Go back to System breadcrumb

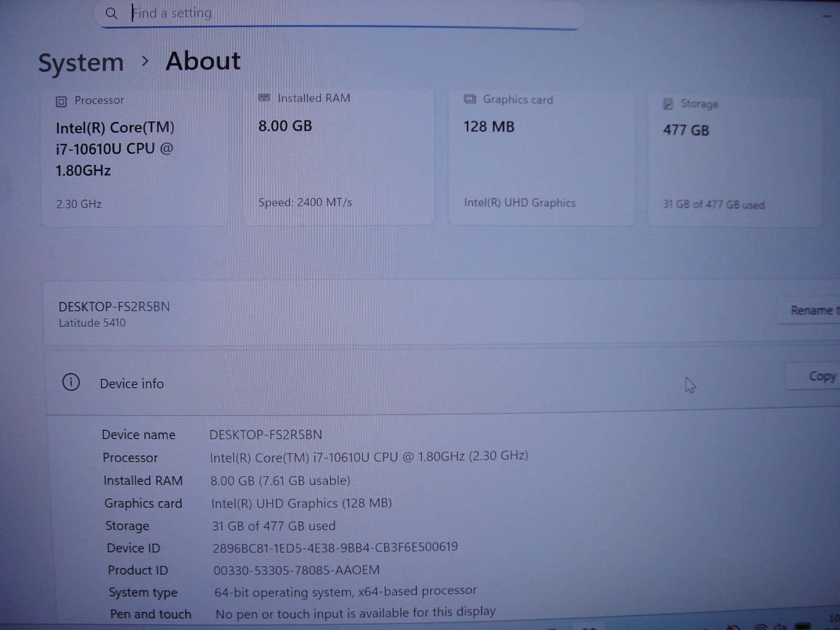(x=81, y=62)
